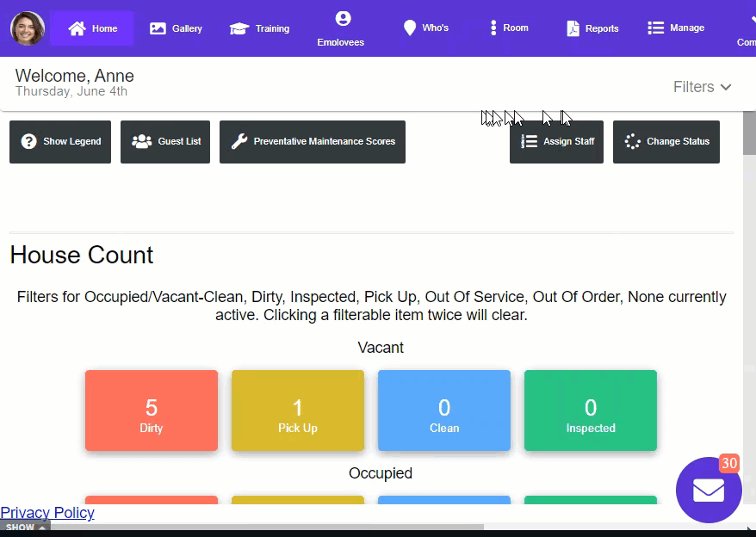Click the question mark legend icon
This screenshot has height=537, width=756.
(29, 141)
